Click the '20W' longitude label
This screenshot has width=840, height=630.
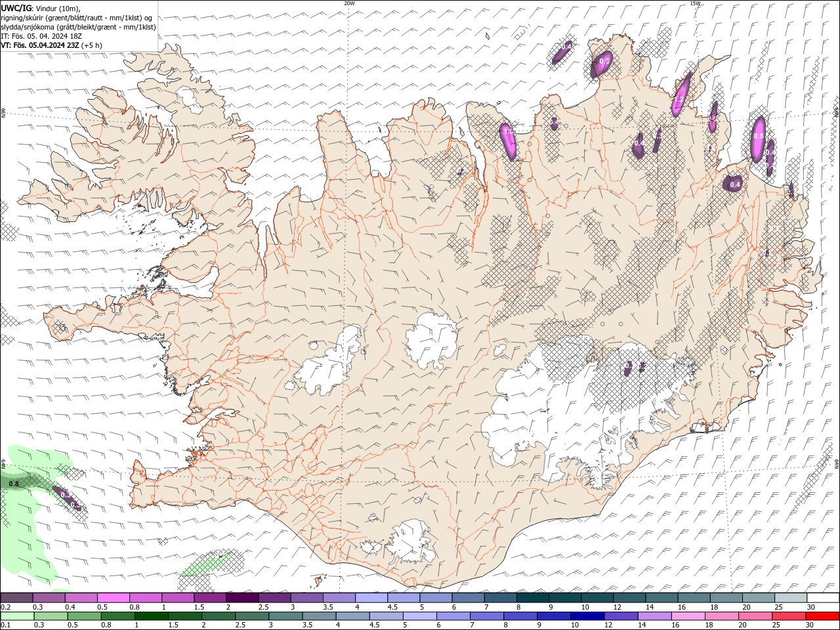pos(349,3)
